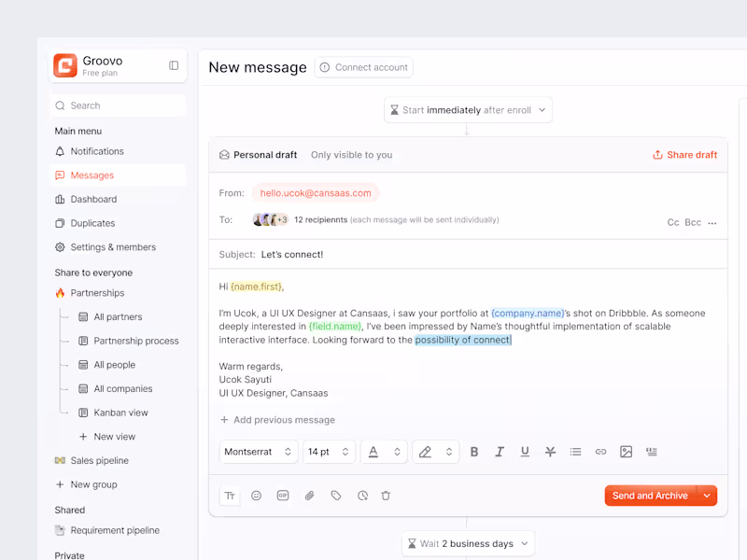This screenshot has height=560, width=747.
Task: Insert an image into the message
Action: coord(626,452)
